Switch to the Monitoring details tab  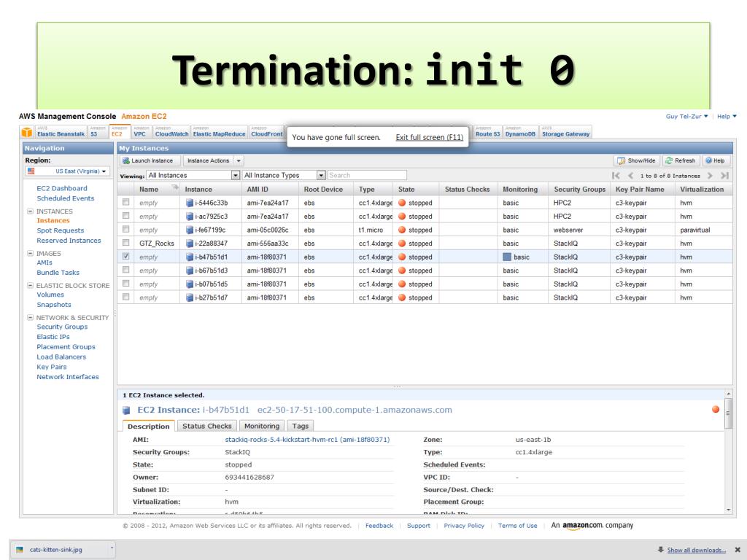262,426
